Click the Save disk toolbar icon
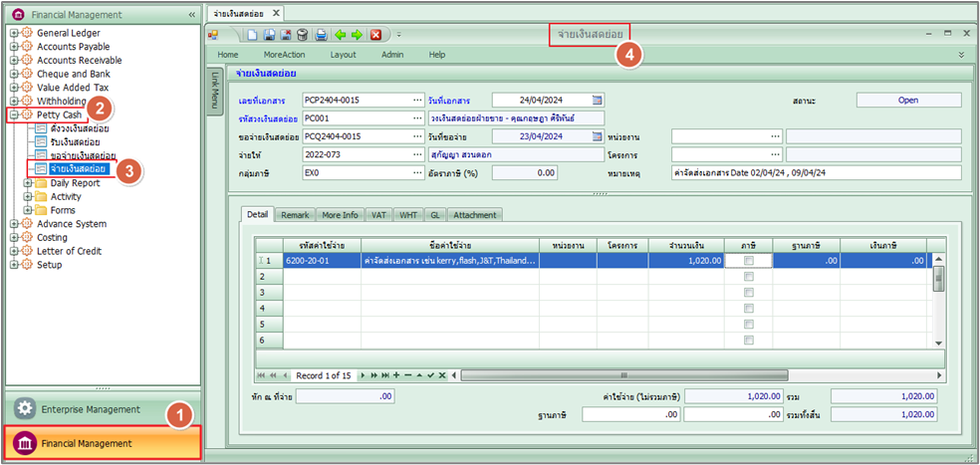The height and width of the screenshot is (465, 980). [x=269, y=34]
